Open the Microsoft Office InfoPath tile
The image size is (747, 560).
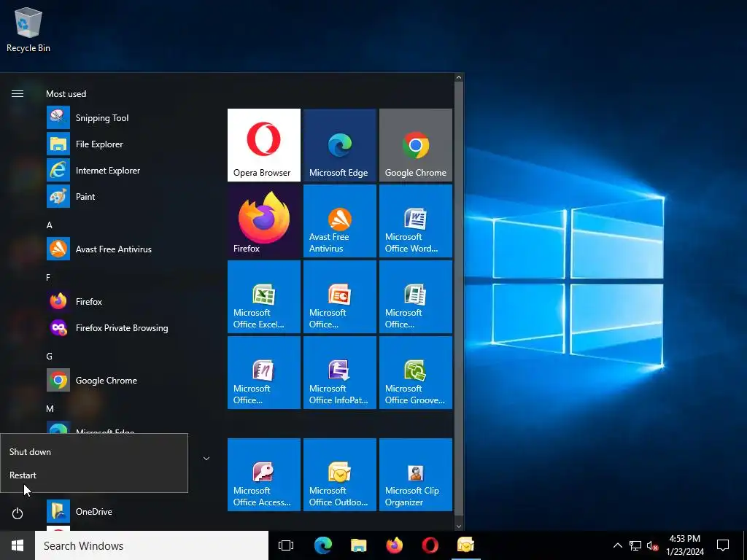(x=340, y=373)
